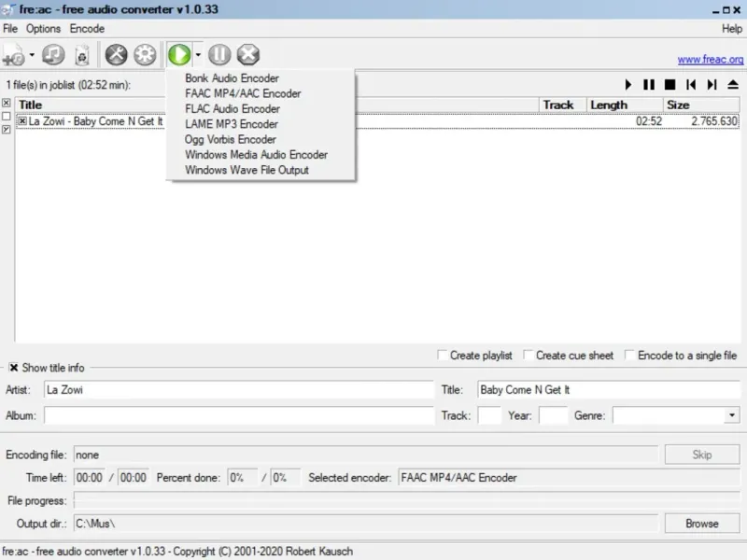This screenshot has height=560, width=747.
Task: Enable Create cue sheet option
Action: pyautogui.click(x=528, y=356)
